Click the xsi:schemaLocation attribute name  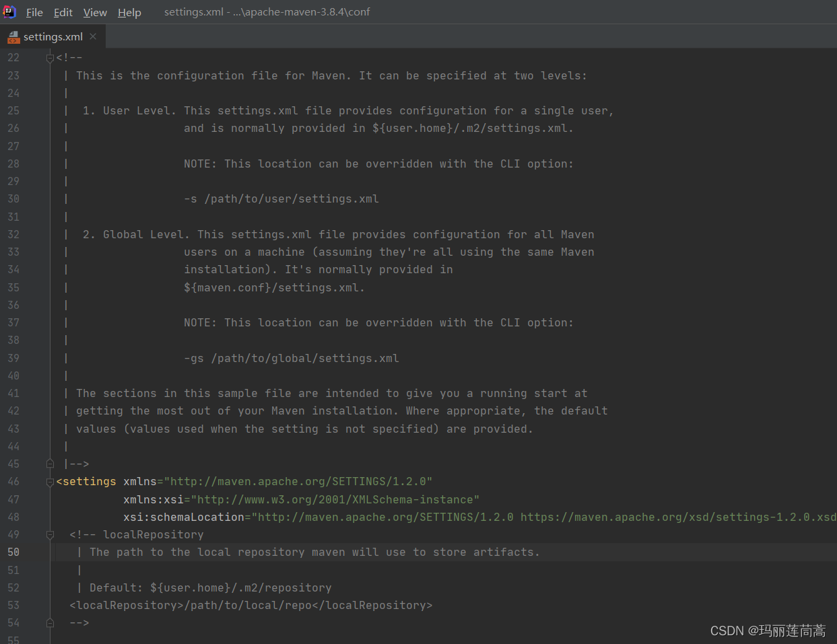[184, 517]
